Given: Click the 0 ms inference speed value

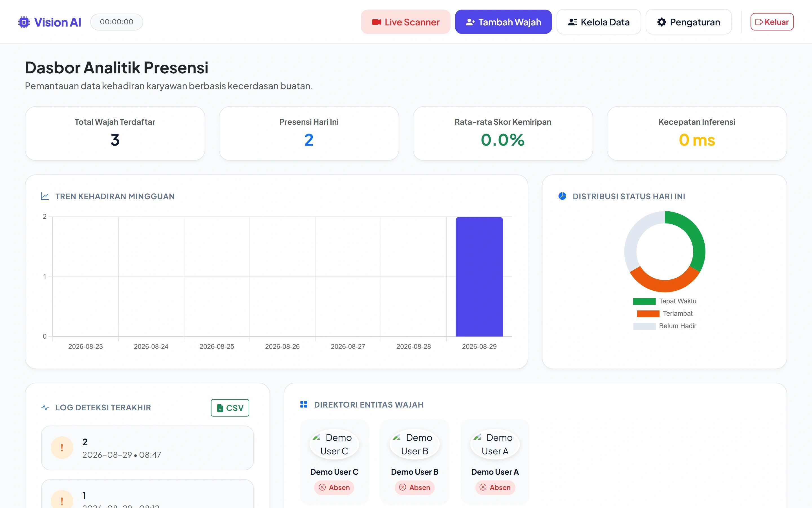Looking at the screenshot, I should point(697,140).
